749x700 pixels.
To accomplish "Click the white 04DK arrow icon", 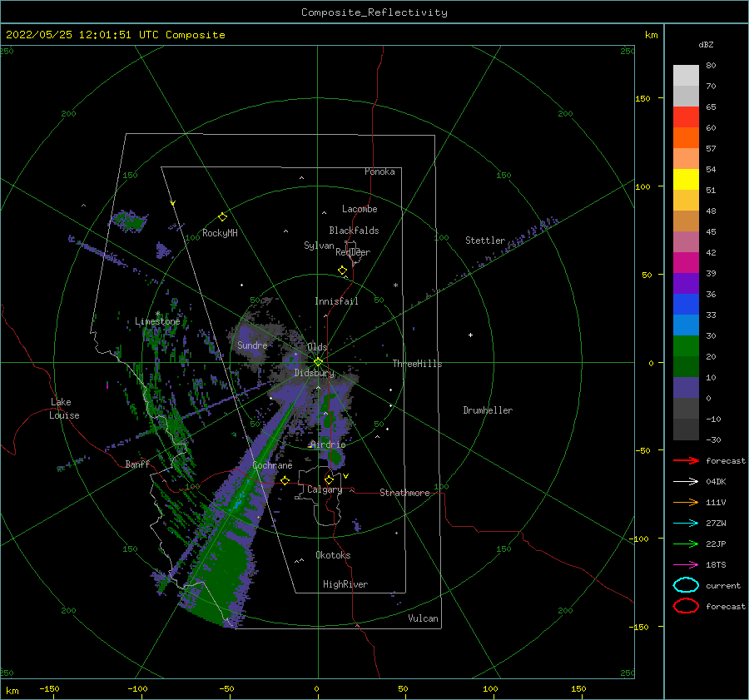I will click(686, 482).
